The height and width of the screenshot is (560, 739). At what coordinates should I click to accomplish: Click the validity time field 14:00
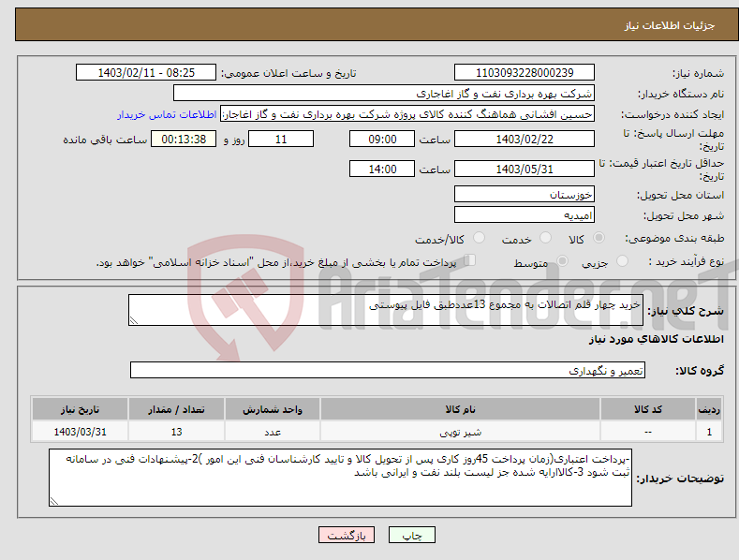click(382, 169)
